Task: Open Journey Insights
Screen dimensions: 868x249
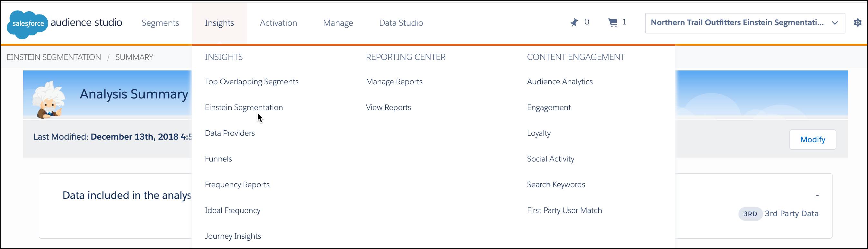Action: (x=233, y=236)
